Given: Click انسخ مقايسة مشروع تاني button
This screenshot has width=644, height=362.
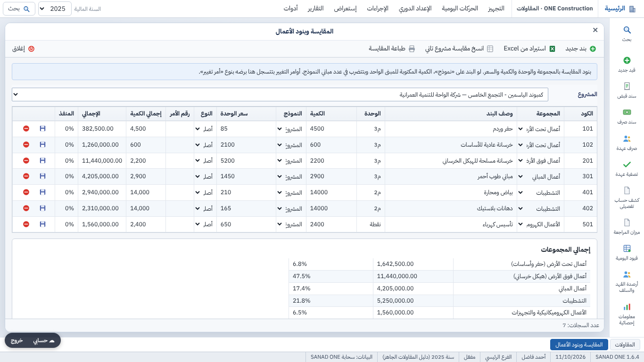Looking at the screenshot, I should (x=459, y=49).
